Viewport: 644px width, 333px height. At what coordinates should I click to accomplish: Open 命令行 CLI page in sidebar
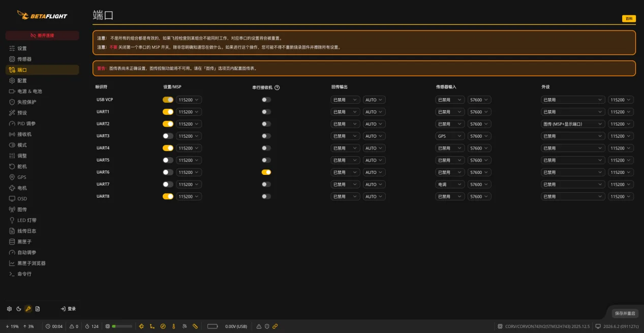point(42,274)
